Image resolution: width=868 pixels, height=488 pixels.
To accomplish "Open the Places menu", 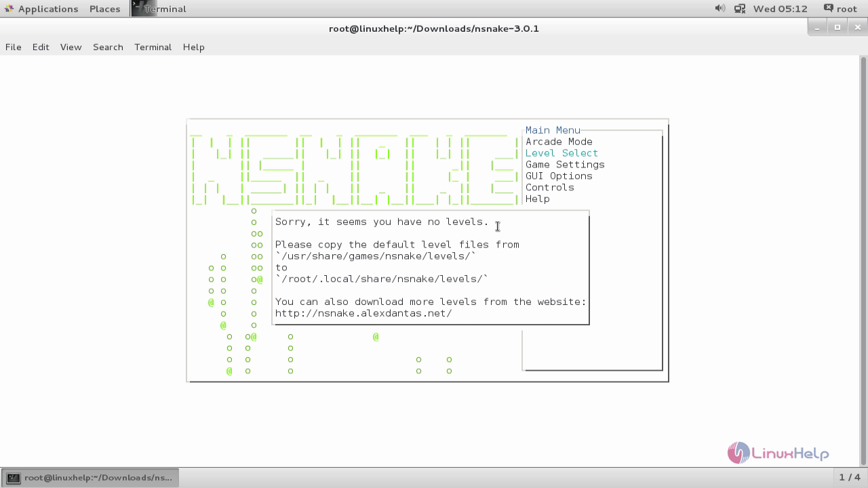I will click(x=104, y=9).
